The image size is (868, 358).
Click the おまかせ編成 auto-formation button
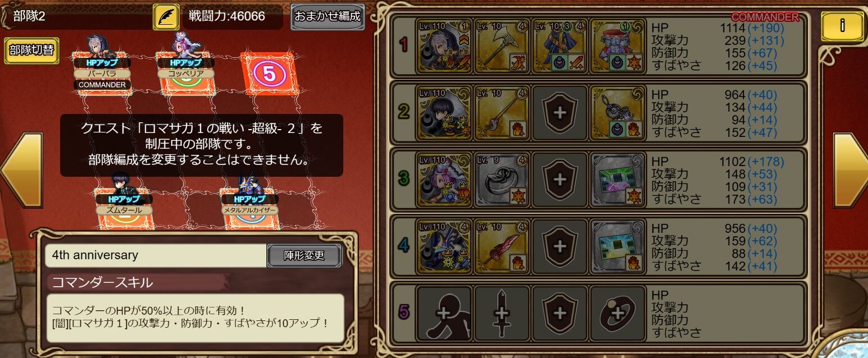[328, 17]
